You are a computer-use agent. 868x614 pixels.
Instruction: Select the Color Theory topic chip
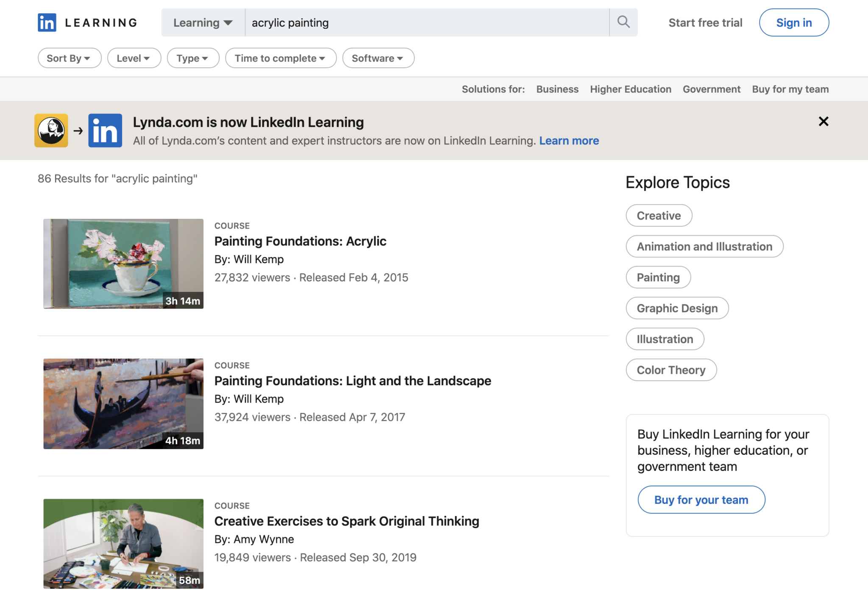670,370
